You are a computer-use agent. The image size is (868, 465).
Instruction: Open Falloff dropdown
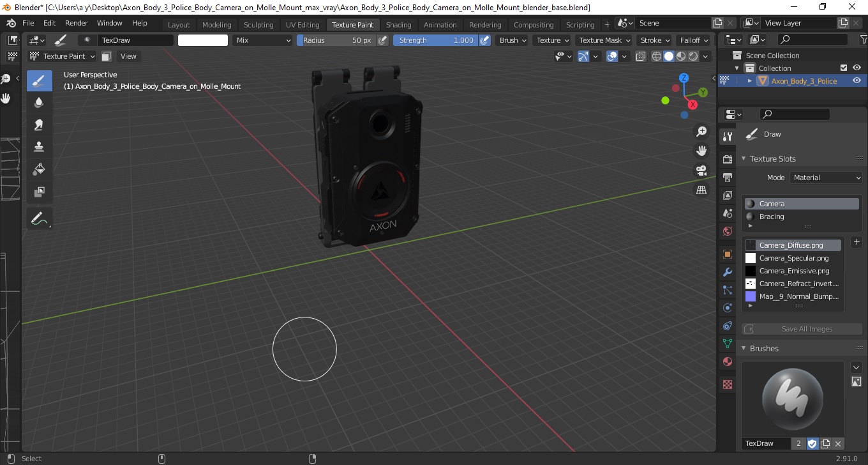click(694, 40)
